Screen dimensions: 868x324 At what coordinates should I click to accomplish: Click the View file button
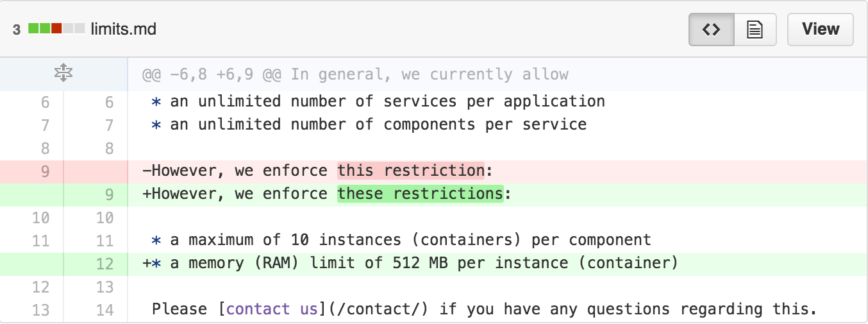(x=821, y=30)
